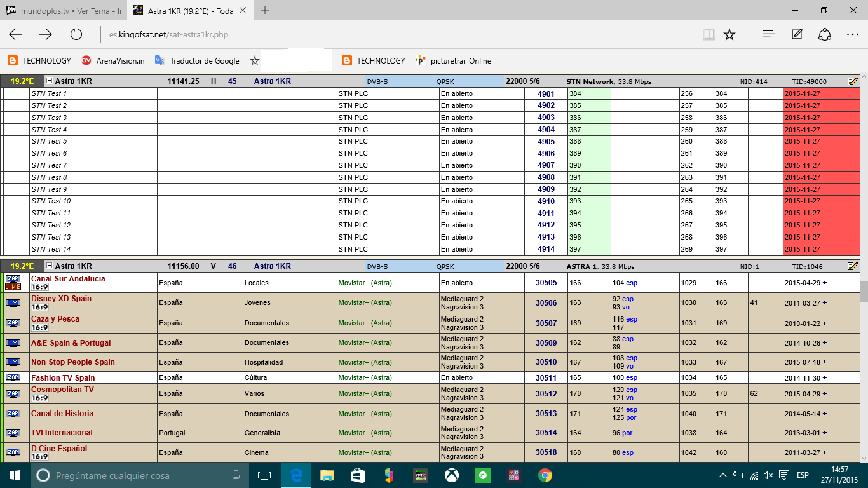Open the More actions (…) menu
The width and height of the screenshot is (868, 488).
click(853, 35)
